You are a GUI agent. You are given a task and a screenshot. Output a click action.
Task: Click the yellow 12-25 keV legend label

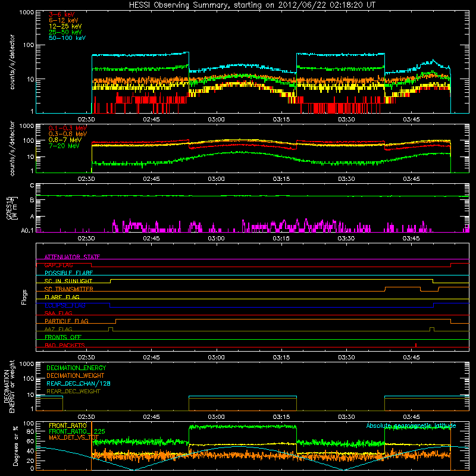(65, 26)
